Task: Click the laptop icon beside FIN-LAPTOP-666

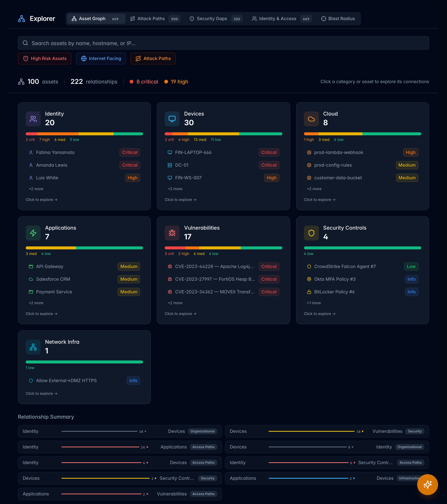Action: click(x=170, y=153)
